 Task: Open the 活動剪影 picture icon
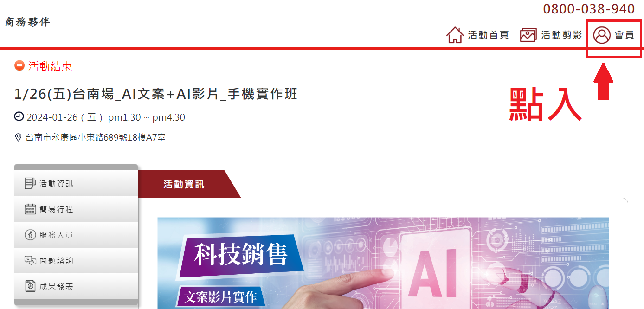[528, 35]
